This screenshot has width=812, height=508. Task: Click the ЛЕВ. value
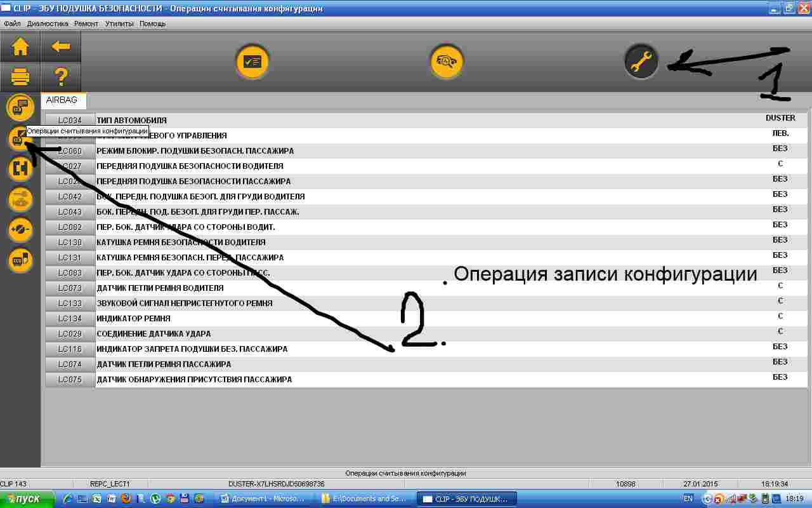coord(780,133)
